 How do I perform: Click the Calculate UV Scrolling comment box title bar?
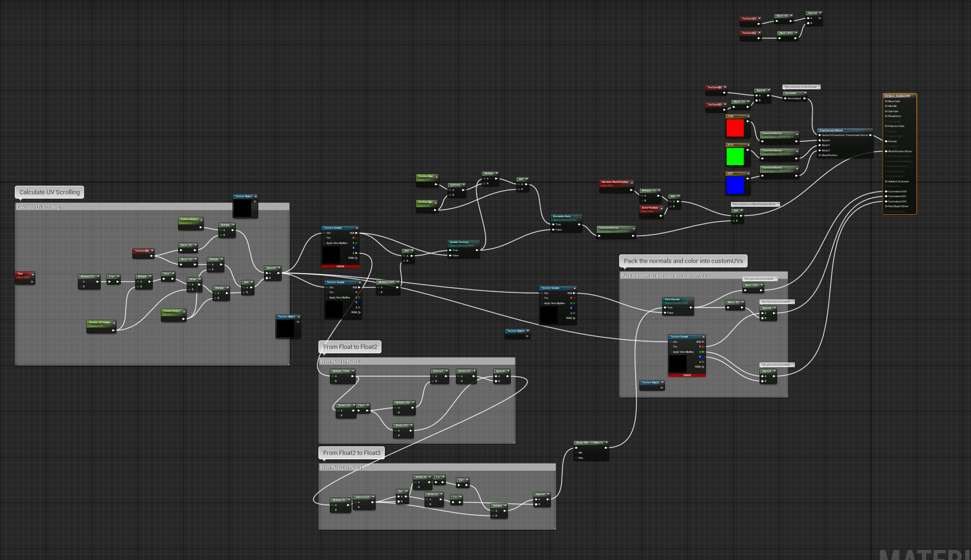152,207
